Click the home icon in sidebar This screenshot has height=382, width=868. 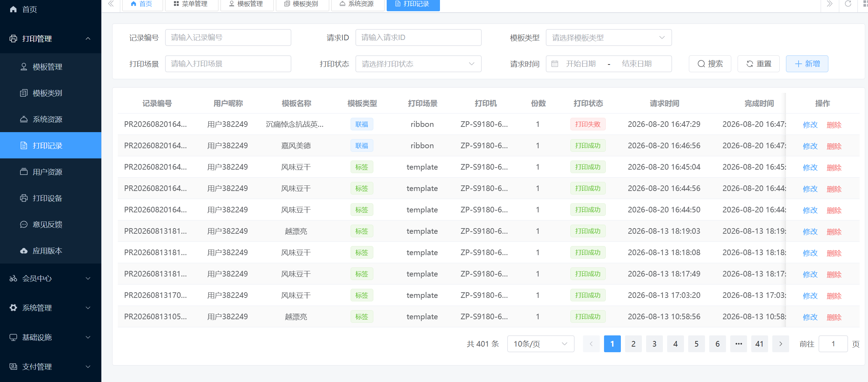coord(13,9)
